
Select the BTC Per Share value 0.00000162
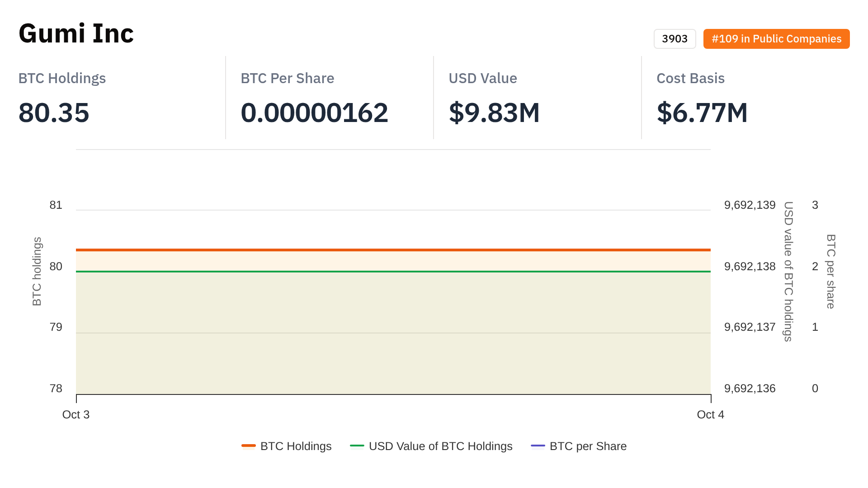coord(314,113)
